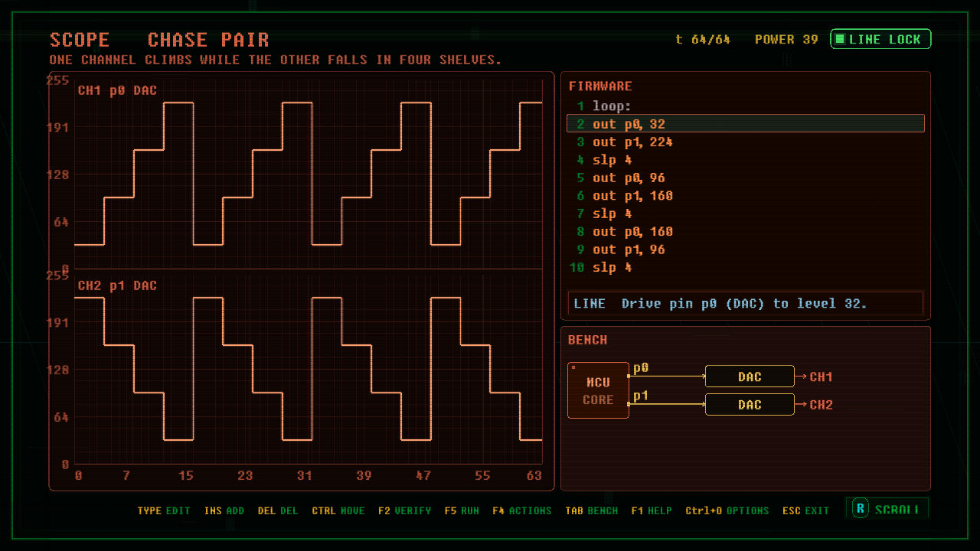Click the BENCH panel header
This screenshot has width=980, height=551.
pyautogui.click(x=588, y=340)
